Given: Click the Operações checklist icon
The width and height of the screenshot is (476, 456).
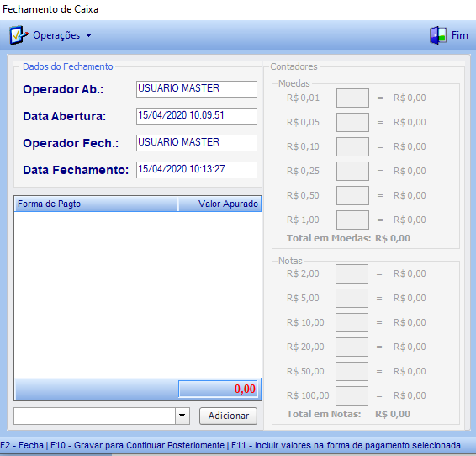Looking at the screenshot, I should [x=19, y=35].
